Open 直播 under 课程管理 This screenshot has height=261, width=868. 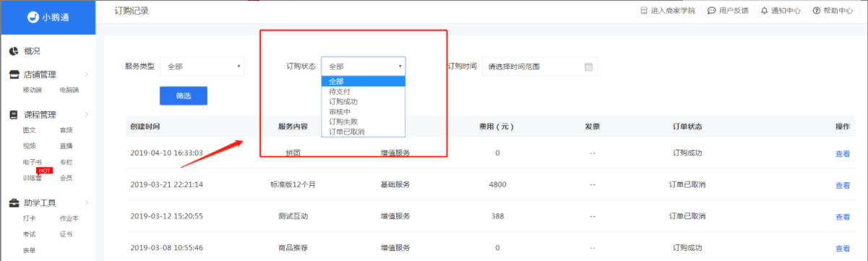click(x=66, y=146)
